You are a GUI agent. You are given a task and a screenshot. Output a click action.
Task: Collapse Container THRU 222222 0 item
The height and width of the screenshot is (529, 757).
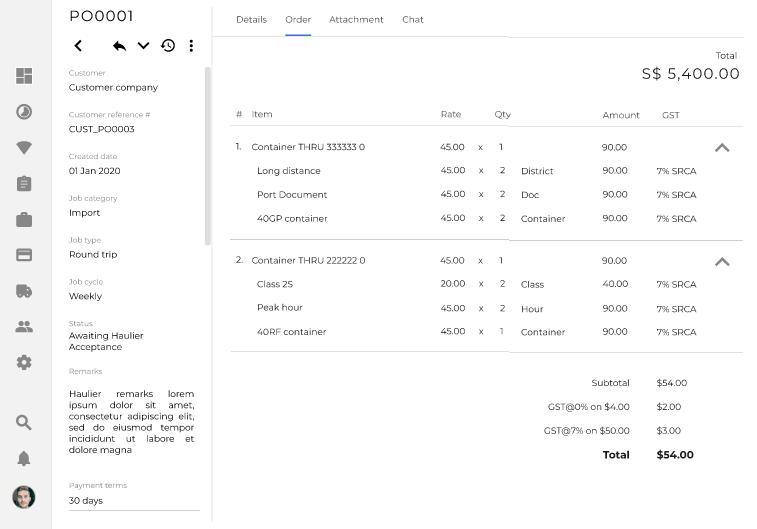click(x=722, y=262)
